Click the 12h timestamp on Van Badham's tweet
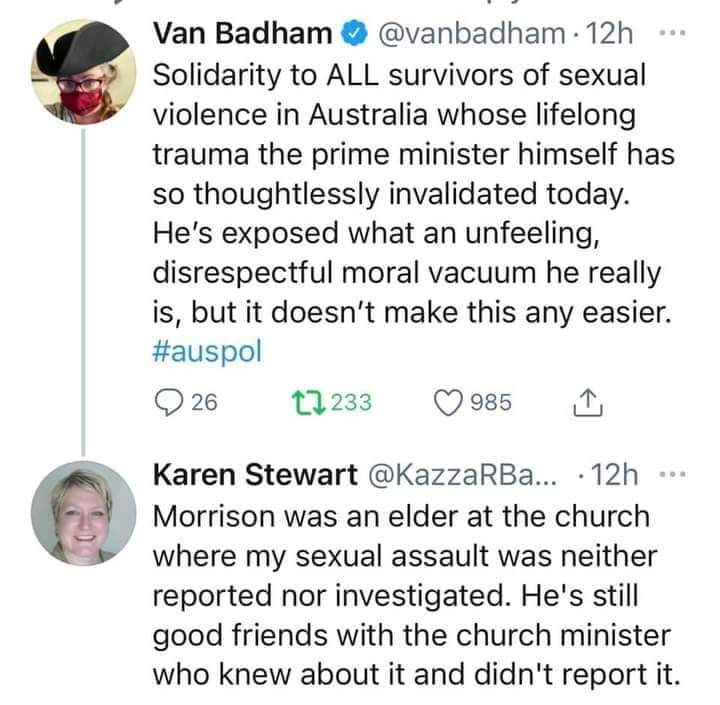The image size is (720, 705). [611, 34]
